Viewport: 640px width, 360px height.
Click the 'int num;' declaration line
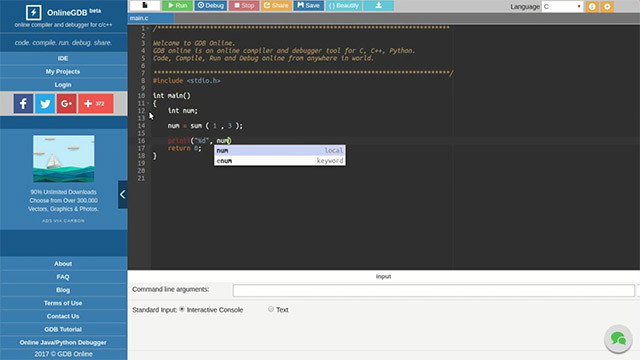pos(182,111)
